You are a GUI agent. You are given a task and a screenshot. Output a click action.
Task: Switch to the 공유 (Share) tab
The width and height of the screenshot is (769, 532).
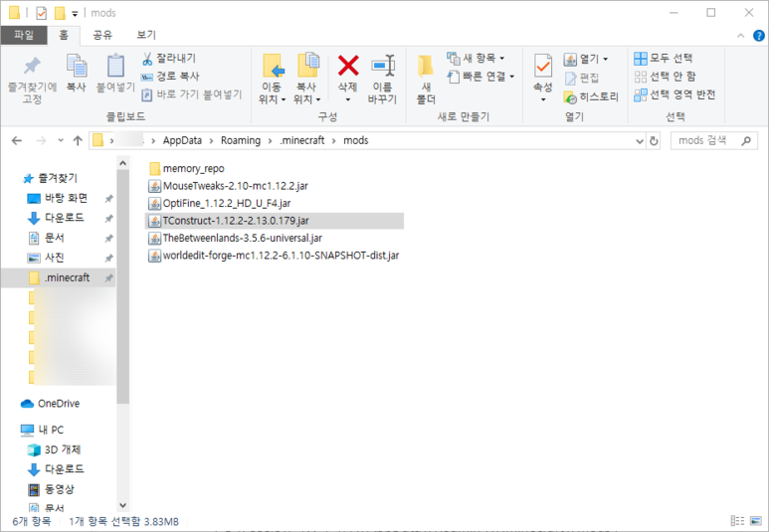(102, 35)
